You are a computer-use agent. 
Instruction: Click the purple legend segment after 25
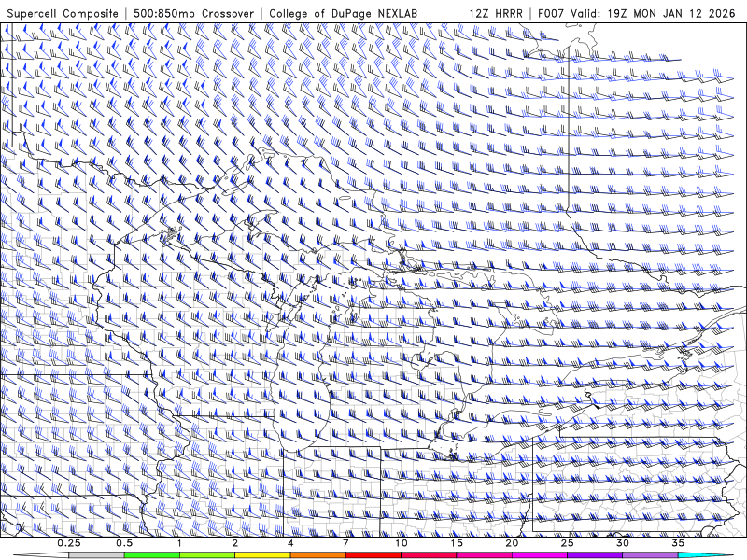595,555
